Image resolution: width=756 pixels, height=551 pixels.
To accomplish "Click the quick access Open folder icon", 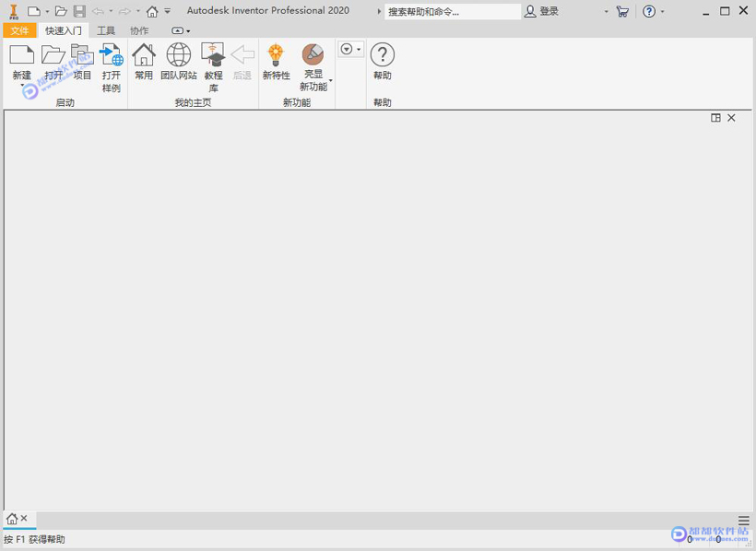I will coord(61,11).
